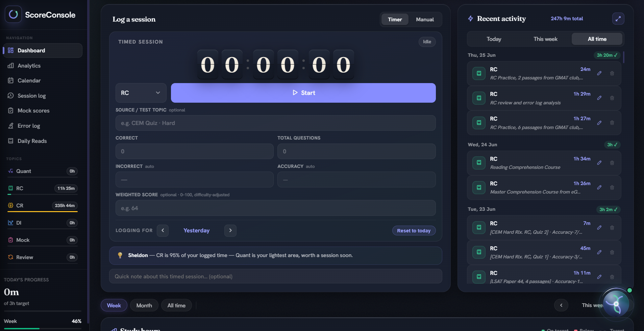The width and height of the screenshot is (644, 331).
Task: Click the Weighted Score field
Action: pyautogui.click(x=275, y=208)
